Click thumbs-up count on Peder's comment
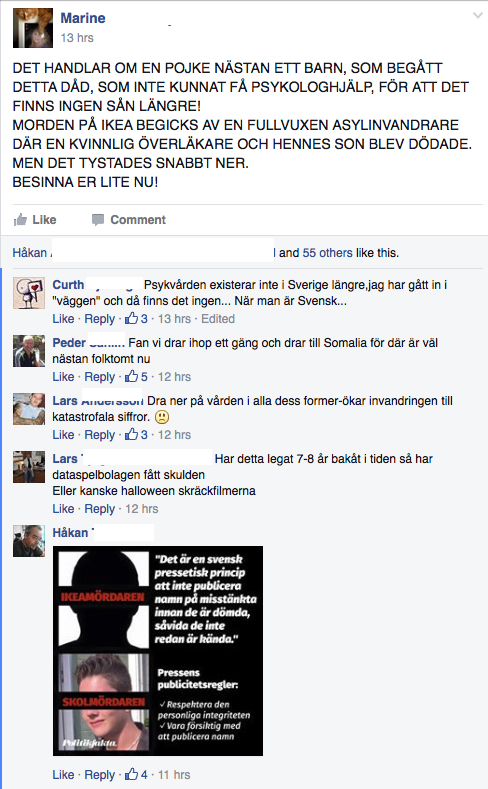Image resolution: width=488 pixels, height=789 pixels. click(x=137, y=376)
